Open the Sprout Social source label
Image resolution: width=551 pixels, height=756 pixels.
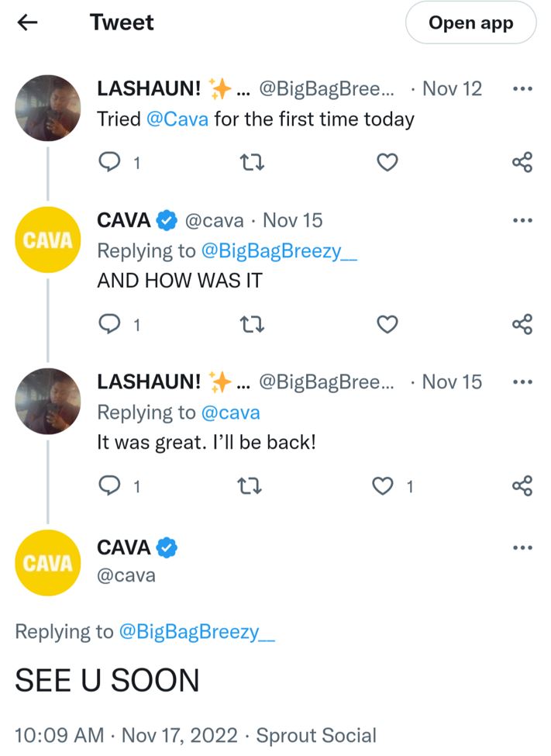point(316,735)
